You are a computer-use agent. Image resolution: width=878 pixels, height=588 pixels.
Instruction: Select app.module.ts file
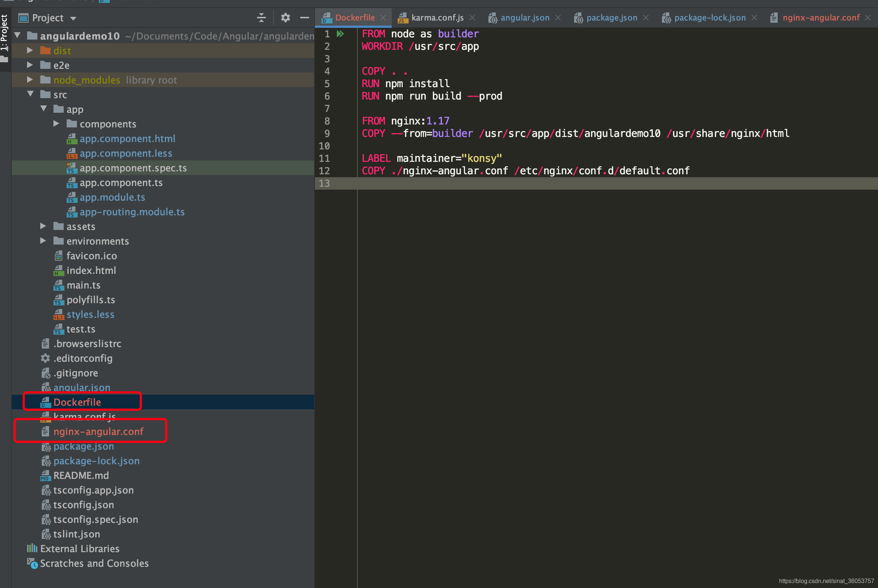tap(163, 197)
